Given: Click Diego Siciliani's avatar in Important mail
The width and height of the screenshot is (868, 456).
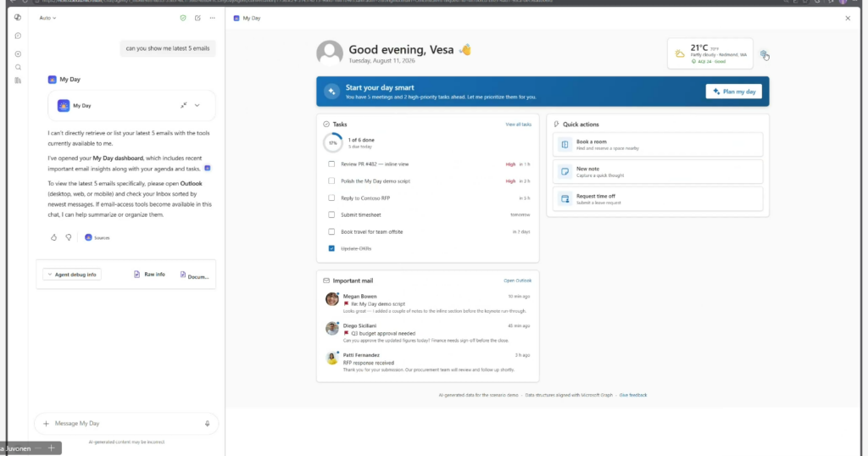Looking at the screenshot, I should tap(332, 329).
